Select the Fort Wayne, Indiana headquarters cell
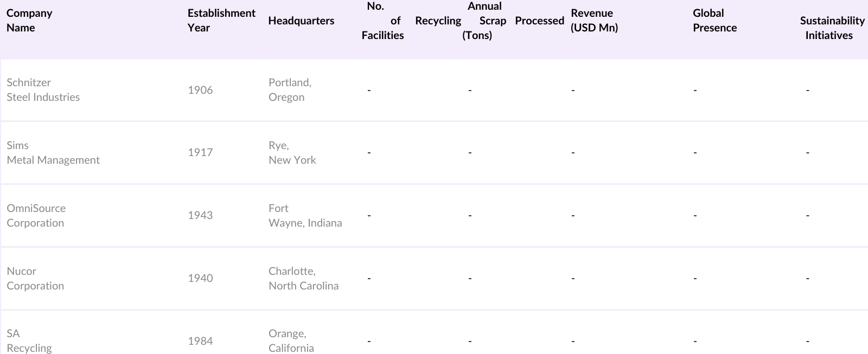This screenshot has width=868, height=354. [x=305, y=216]
